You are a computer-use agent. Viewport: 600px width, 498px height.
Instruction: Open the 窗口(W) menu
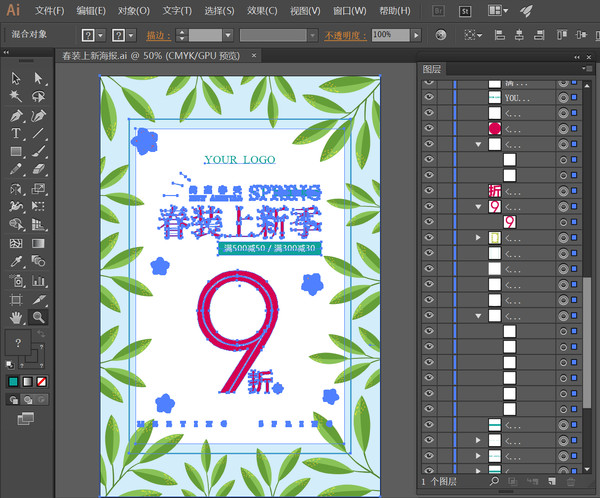tap(349, 11)
